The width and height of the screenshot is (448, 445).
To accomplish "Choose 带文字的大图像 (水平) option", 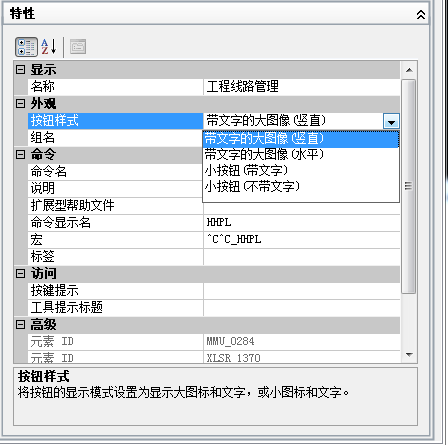I will click(x=301, y=155).
